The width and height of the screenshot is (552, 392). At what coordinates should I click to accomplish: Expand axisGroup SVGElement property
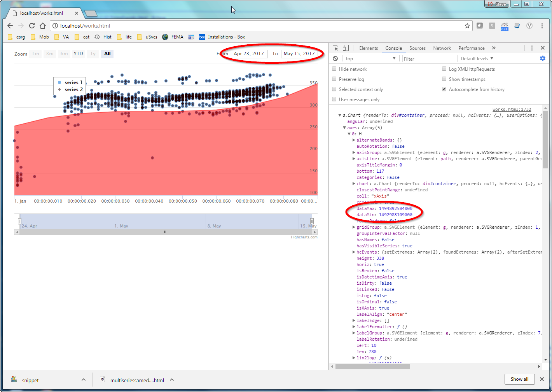pos(354,152)
